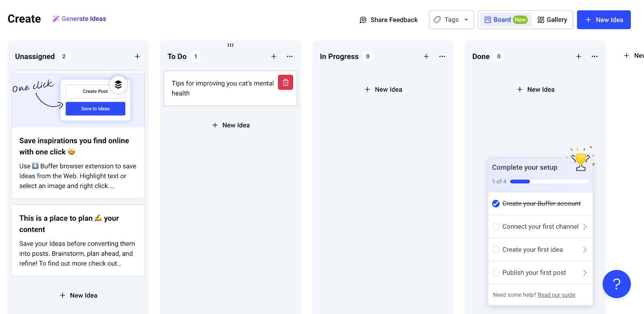Delete the cat's mental health idea
644x314 pixels.
(x=285, y=83)
